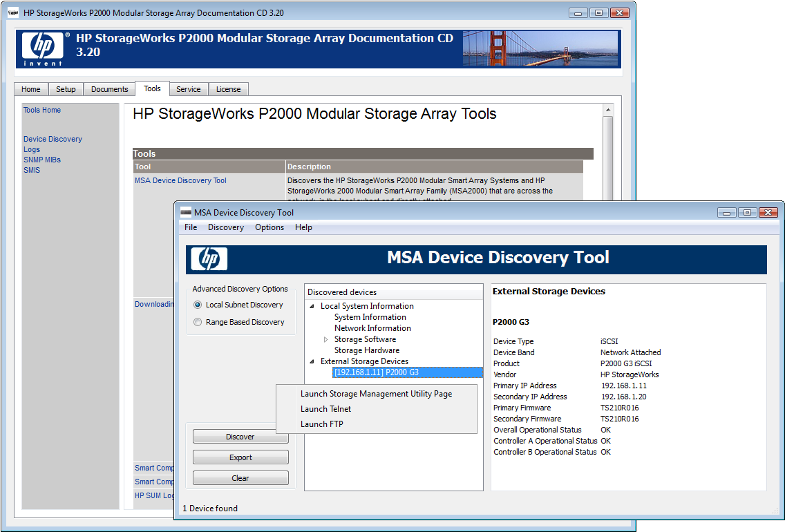Click the '1 Device found' status text
The image size is (785, 532).
coord(210,509)
